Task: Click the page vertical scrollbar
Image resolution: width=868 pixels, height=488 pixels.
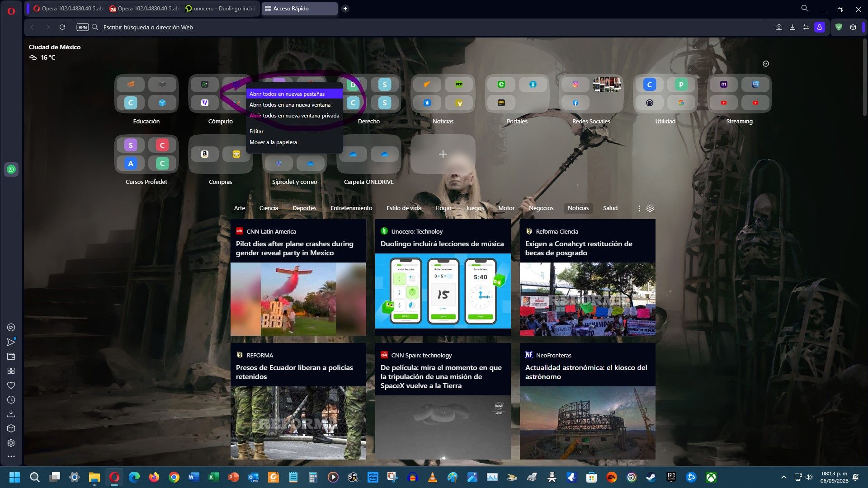Action: [x=865, y=77]
